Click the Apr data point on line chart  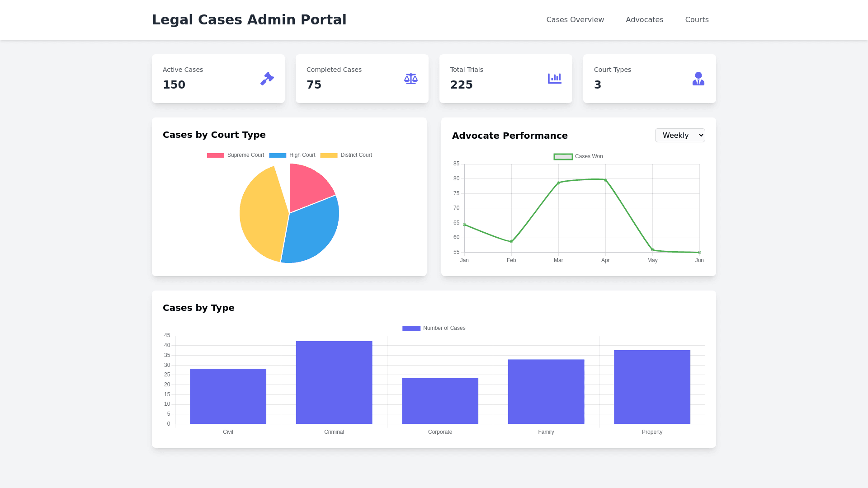[605, 180]
